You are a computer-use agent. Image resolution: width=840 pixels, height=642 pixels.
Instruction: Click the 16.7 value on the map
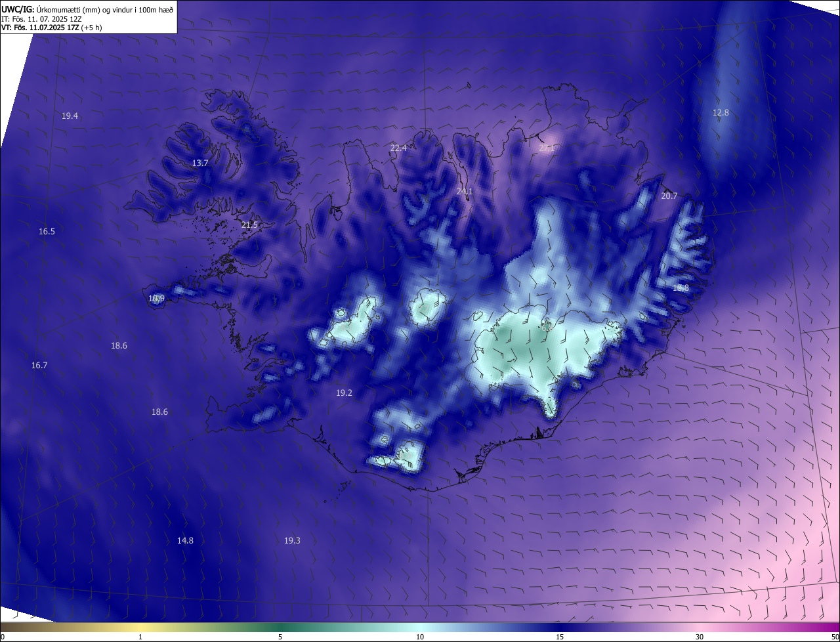tap(39, 366)
